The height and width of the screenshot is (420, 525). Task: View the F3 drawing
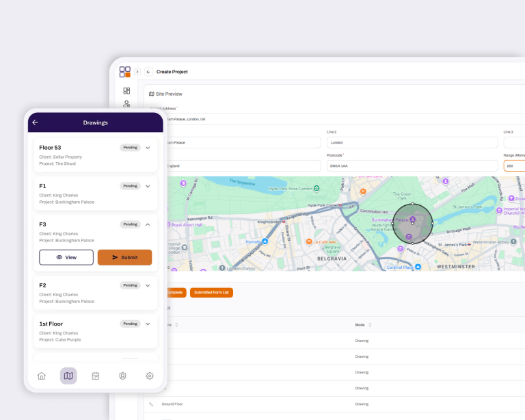click(x=66, y=257)
